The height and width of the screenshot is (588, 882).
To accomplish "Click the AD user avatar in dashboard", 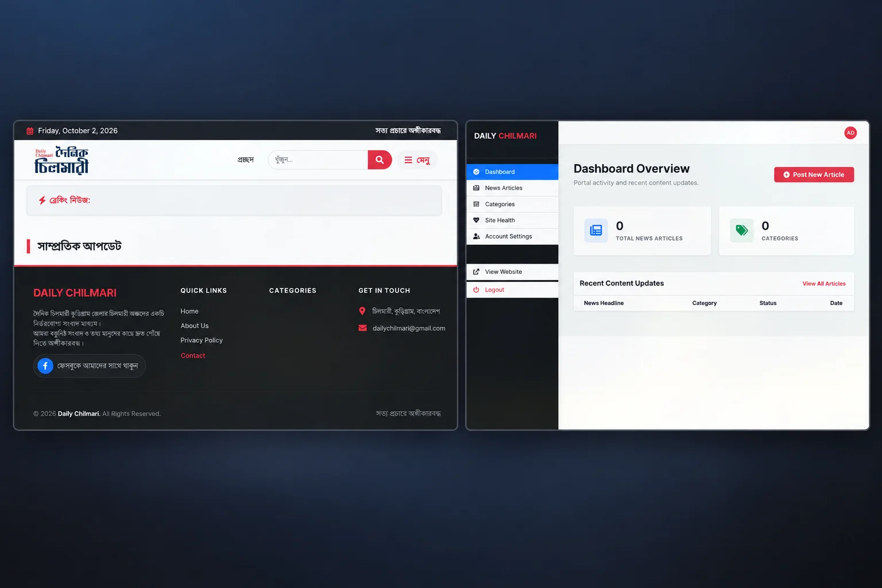I will (850, 133).
